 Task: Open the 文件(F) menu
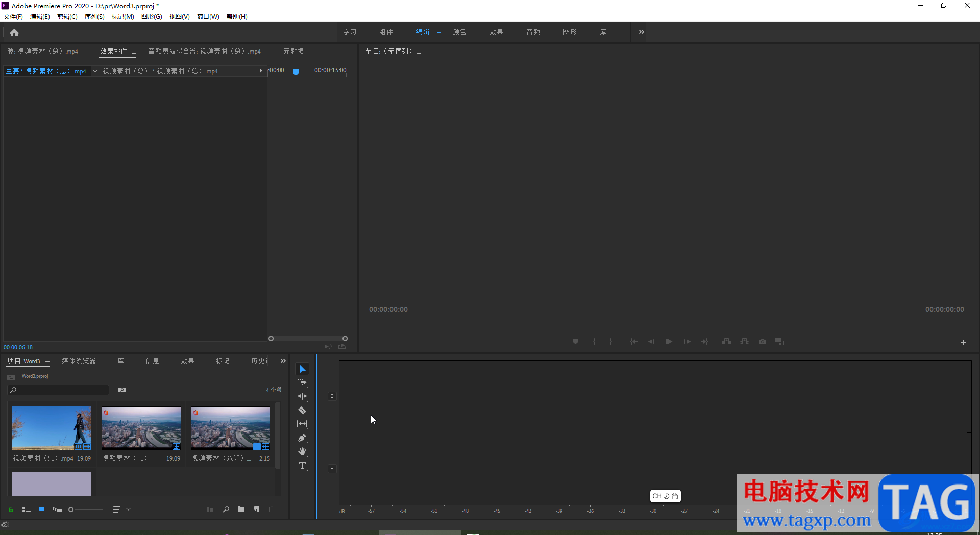tap(13, 17)
